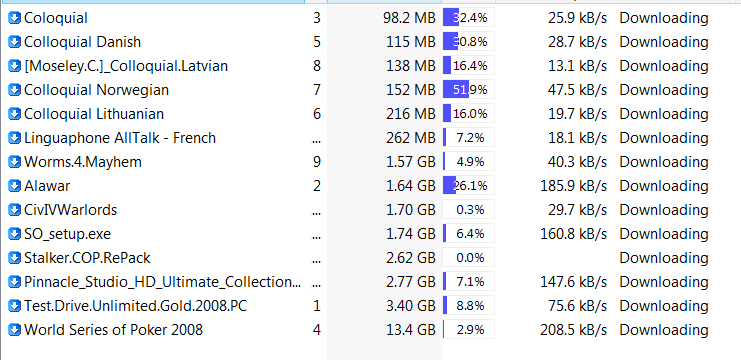Click the download icon beside Coloquial

tap(15, 18)
